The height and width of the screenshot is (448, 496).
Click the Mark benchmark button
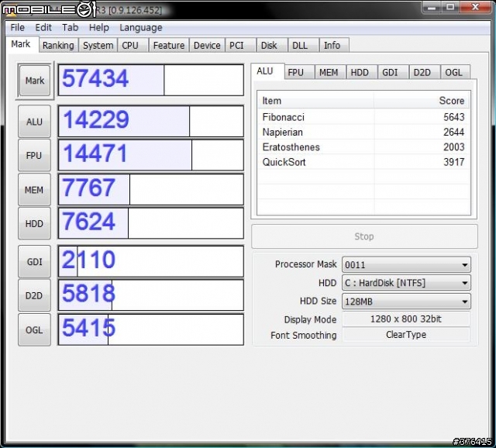[x=35, y=81]
